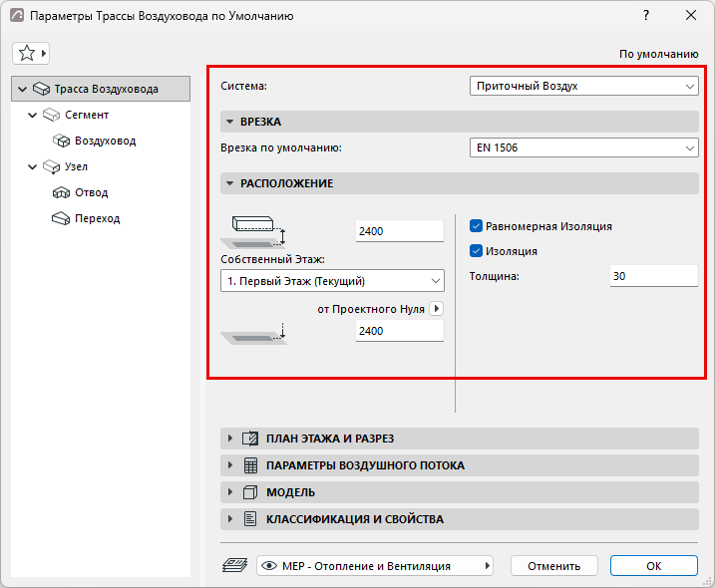Viewport: 715px width, 588px height.
Task: Click the Трасса Воздуховода duct icon
Action: click(x=41, y=89)
